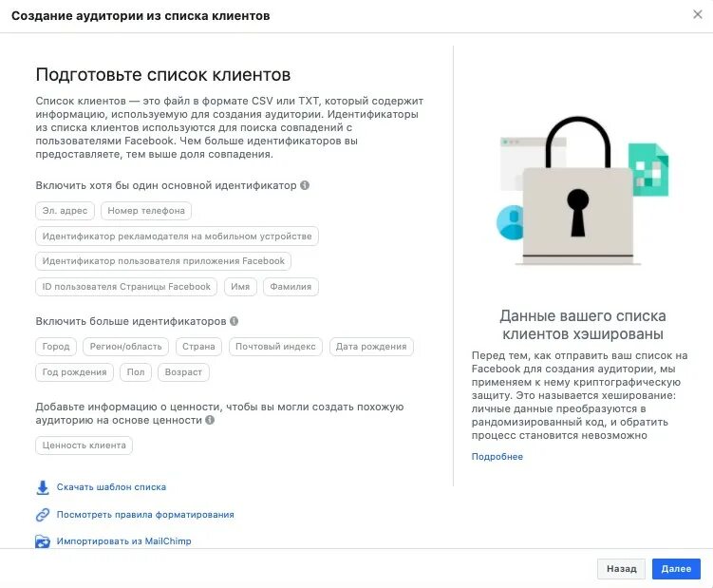Open info icon beside основе ценности text

[x=210, y=420]
